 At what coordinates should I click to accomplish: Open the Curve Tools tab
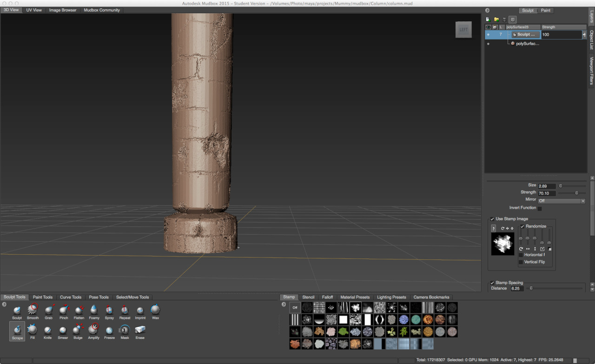pos(71,297)
